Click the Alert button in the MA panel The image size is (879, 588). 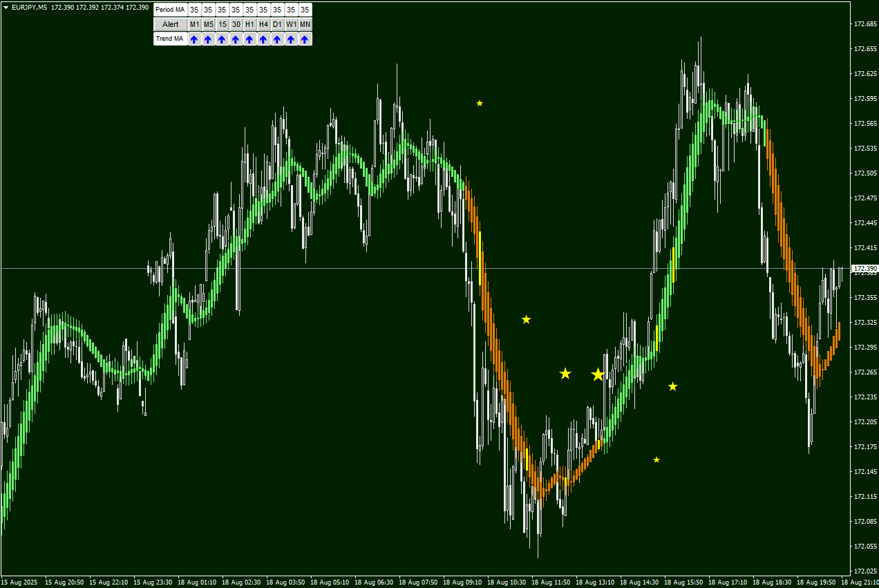pos(170,24)
